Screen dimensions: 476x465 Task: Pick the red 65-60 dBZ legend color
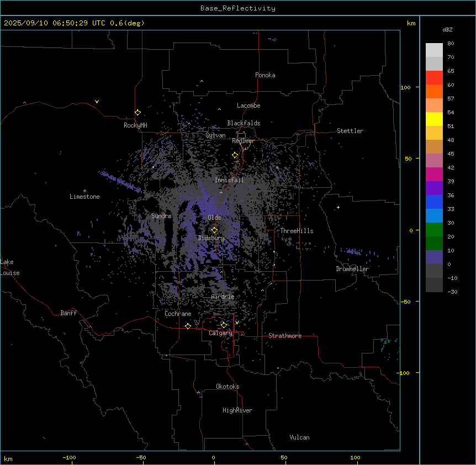(x=434, y=77)
